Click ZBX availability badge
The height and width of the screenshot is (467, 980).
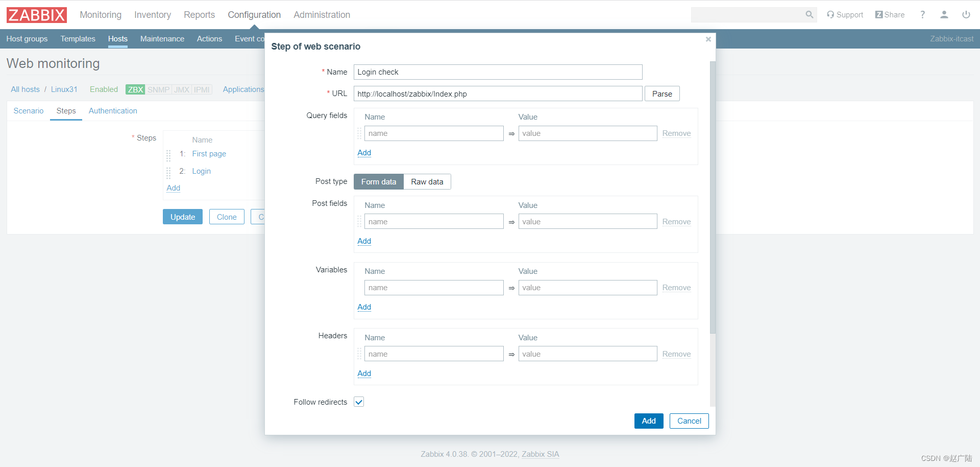(x=135, y=89)
